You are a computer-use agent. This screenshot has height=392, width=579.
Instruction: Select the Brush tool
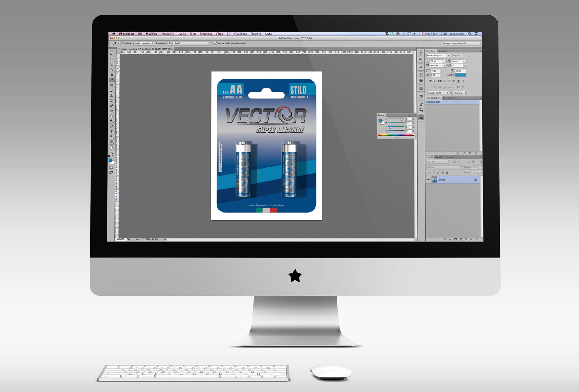[x=112, y=91]
